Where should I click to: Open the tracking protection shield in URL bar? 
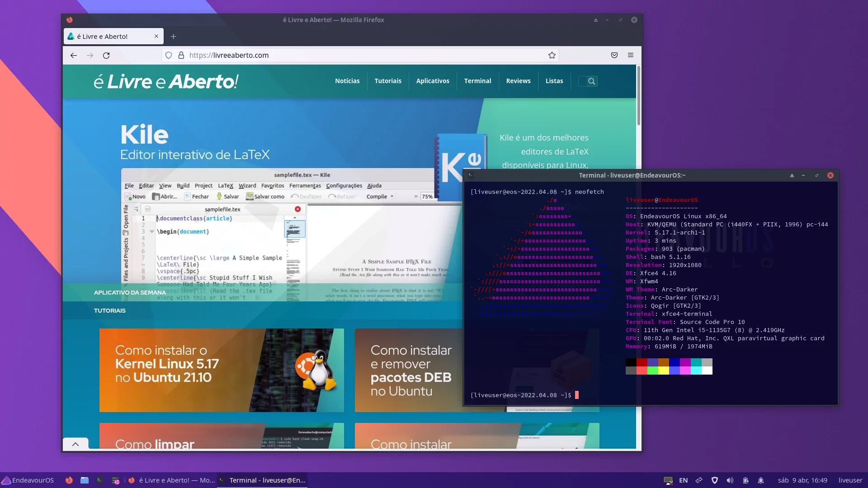tap(169, 55)
